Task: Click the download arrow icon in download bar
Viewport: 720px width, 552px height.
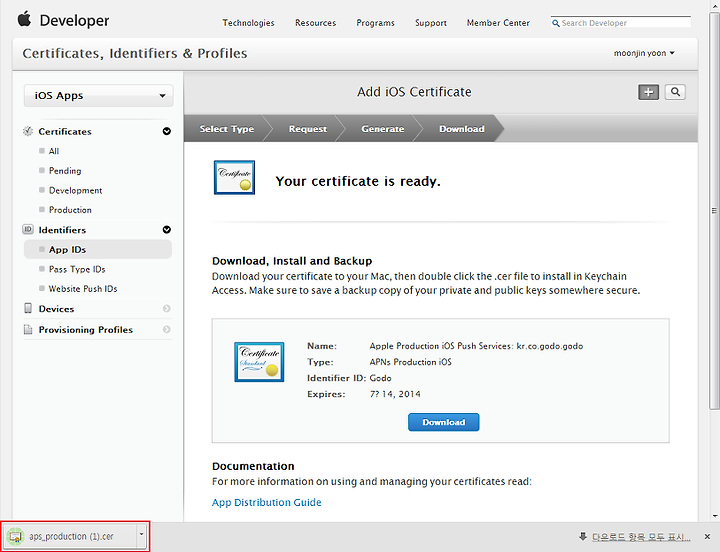Action: click(x=583, y=536)
